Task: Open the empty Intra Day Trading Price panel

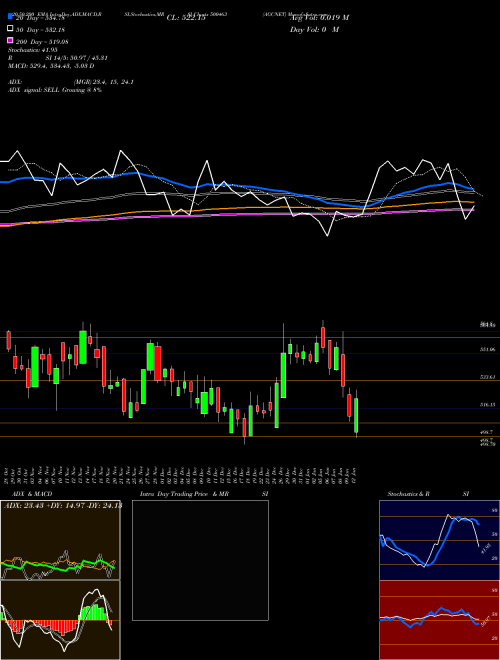Action: coord(200,560)
